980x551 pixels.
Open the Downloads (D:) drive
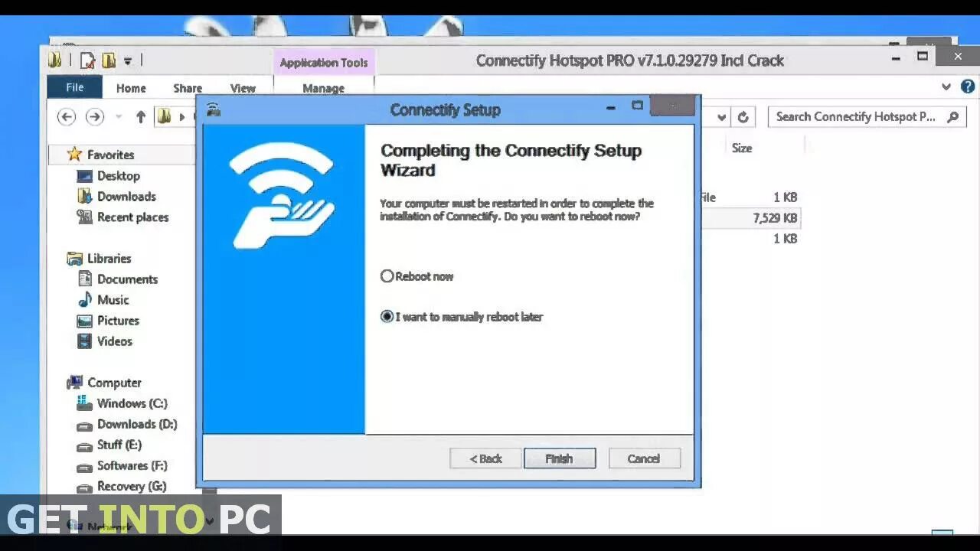pyautogui.click(x=137, y=423)
